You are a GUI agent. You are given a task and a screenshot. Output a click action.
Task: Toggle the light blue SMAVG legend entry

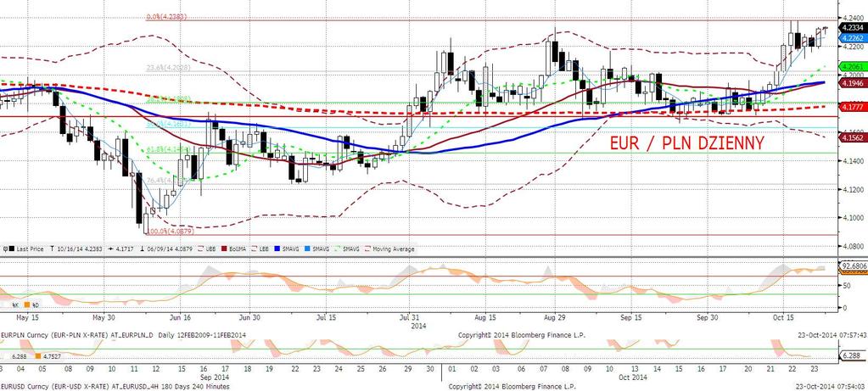[x=316, y=249]
